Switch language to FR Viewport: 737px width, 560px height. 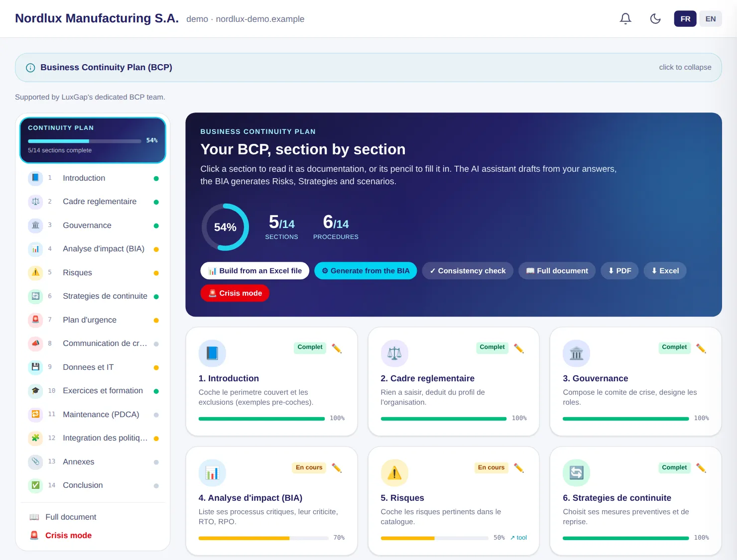685,19
